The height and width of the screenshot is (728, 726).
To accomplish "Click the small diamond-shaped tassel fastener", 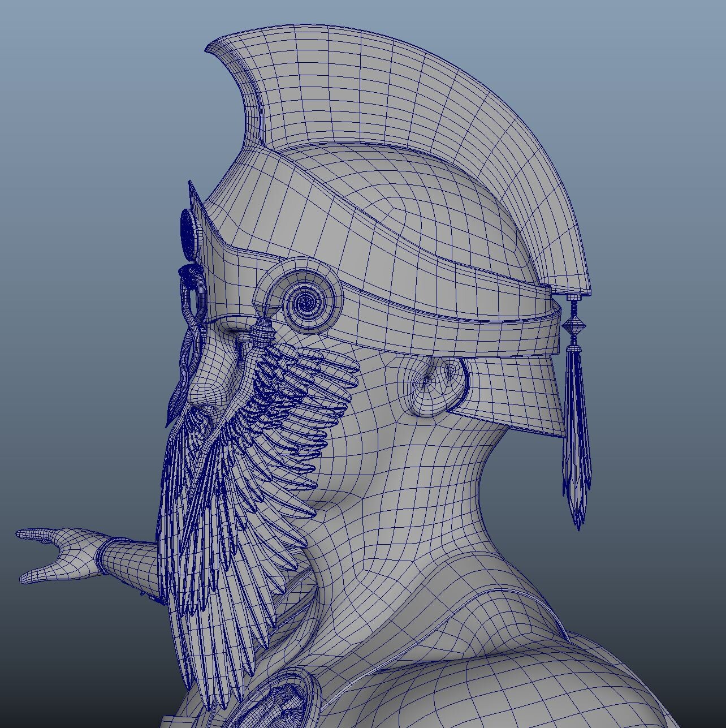I will 575,325.
